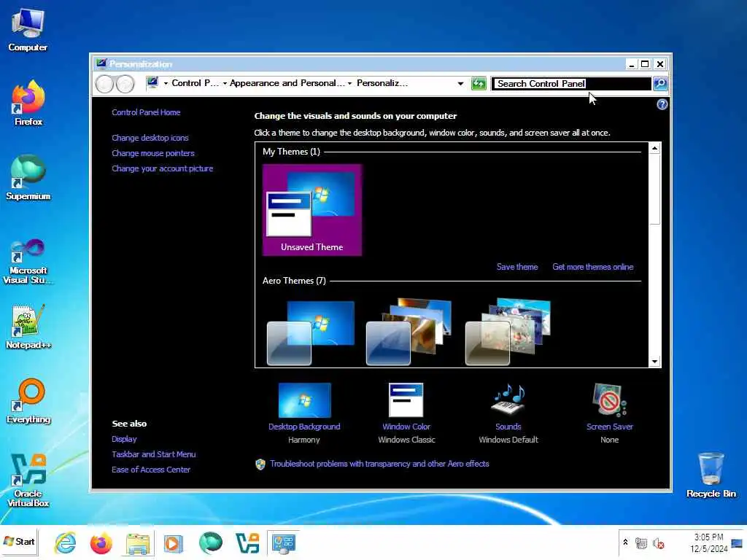Click Control Panel breadcrumb segment
This screenshot has width=747, height=560.
click(x=195, y=83)
